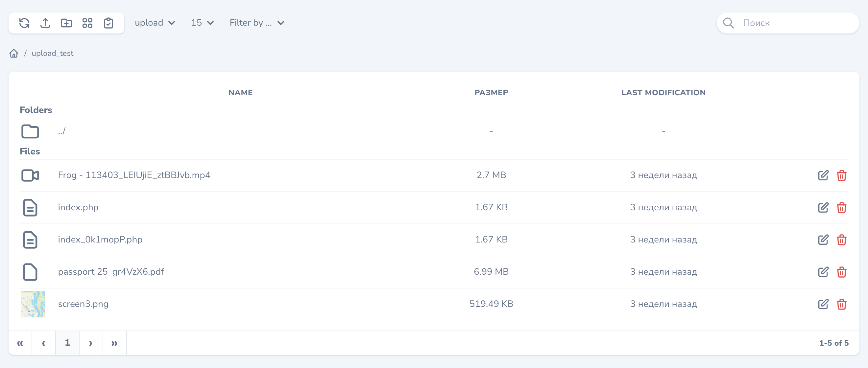Open the Filter by dropdown
The height and width of the screenshot is (368, 868).
[257, 23]
